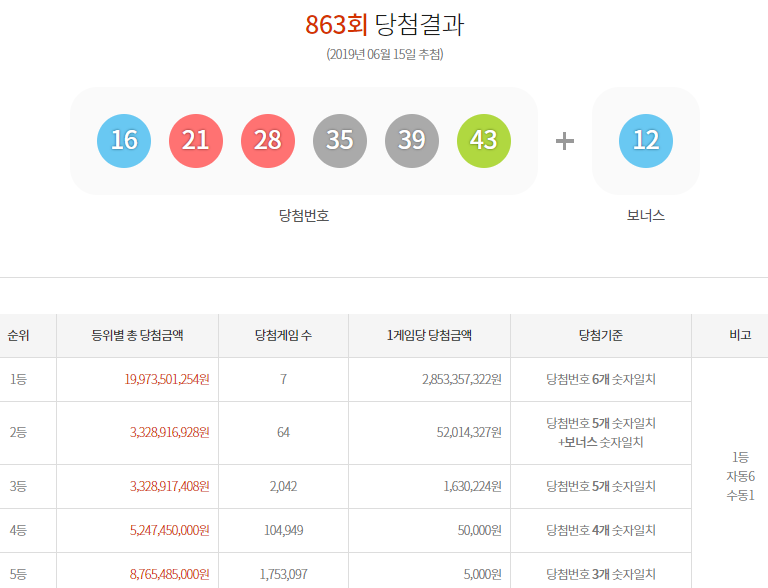Click the red lottery ball number 21

(x=196, y=141)
